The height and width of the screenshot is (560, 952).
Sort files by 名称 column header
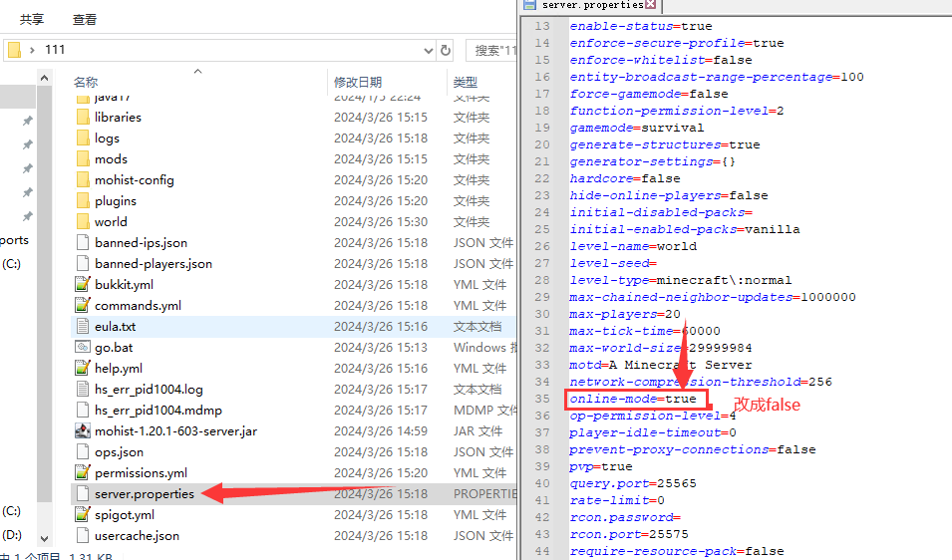tap(86, 82)
